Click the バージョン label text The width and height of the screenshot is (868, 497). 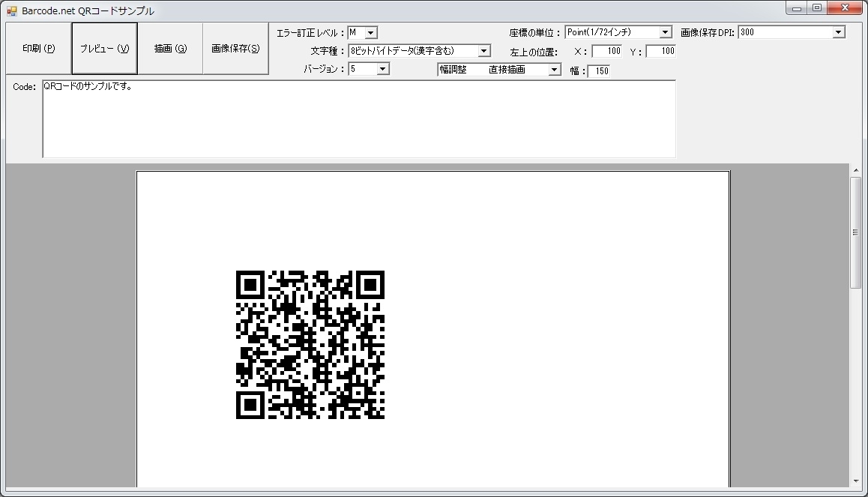point(324,70)
